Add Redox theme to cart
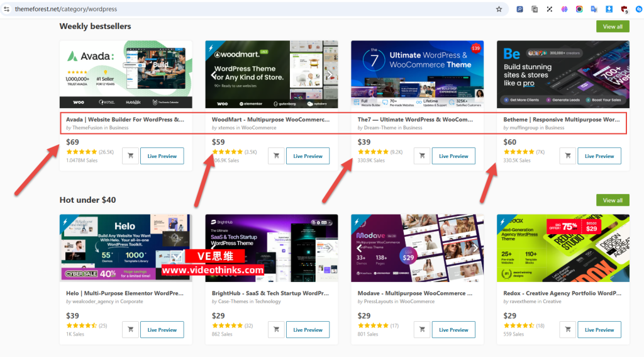Viewport: 644px width, 357px height. pos(568,329)
